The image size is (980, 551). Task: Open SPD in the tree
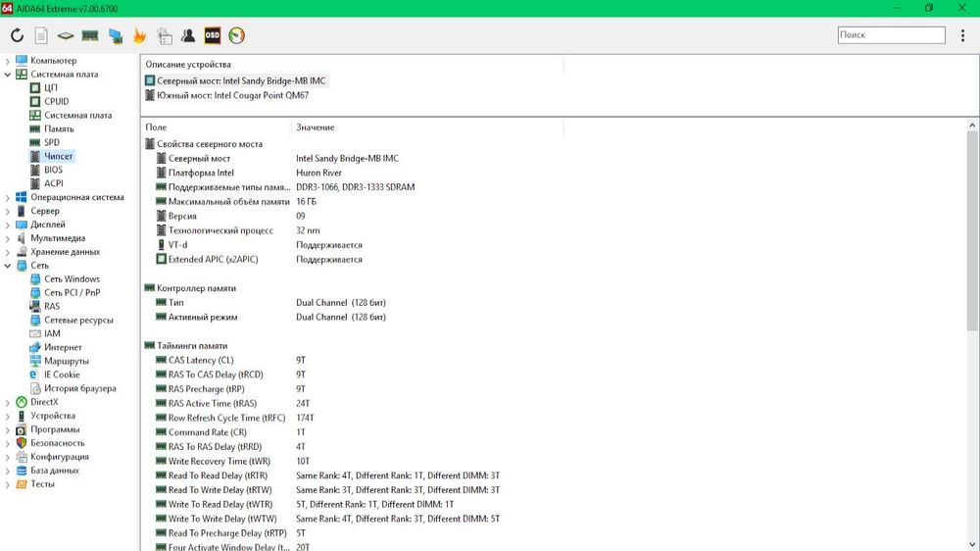coord(51,142)
